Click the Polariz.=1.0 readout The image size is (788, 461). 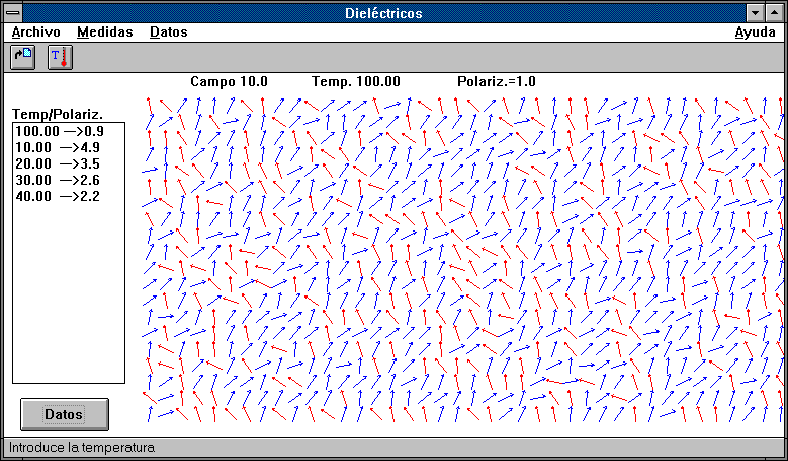pos(497,81)
